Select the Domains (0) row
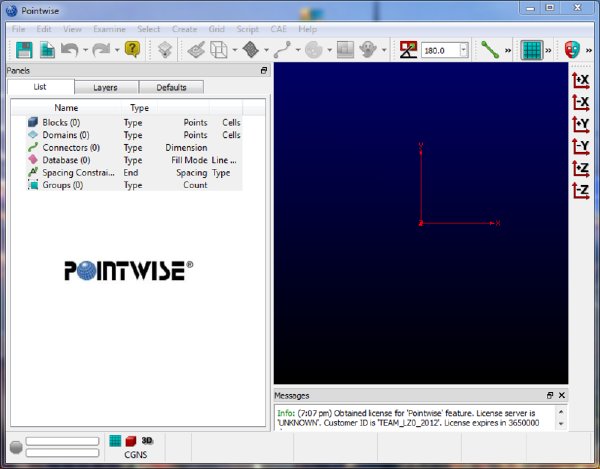Image resolution: width=600 pixels, height=469 pixels. click(134, 135)
